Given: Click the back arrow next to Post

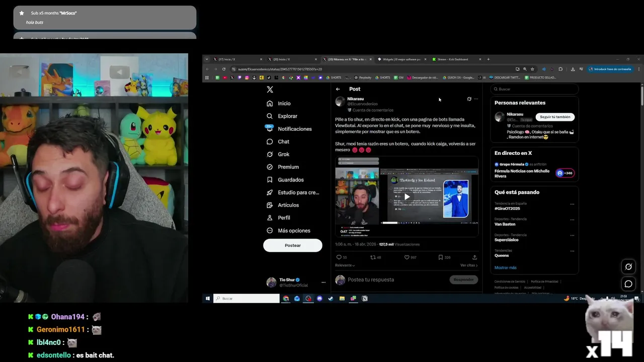Looking at the screenshot, I should coord(338,89).
